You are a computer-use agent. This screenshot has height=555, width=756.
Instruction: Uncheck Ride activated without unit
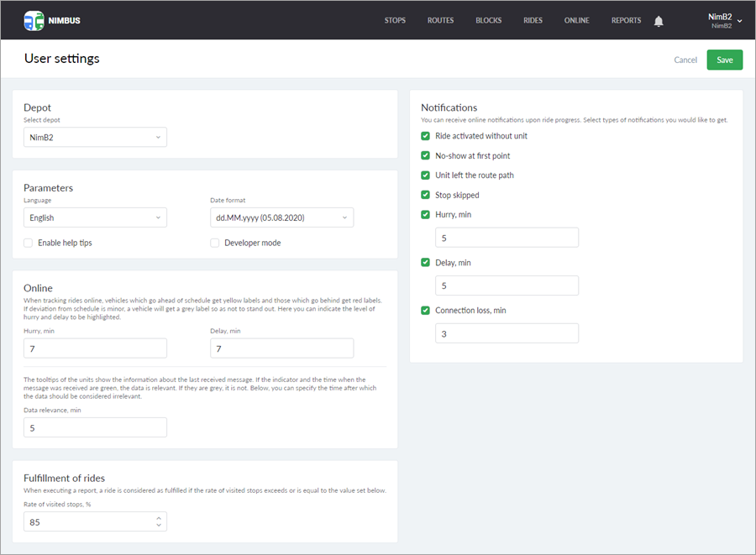coord(426,136)
